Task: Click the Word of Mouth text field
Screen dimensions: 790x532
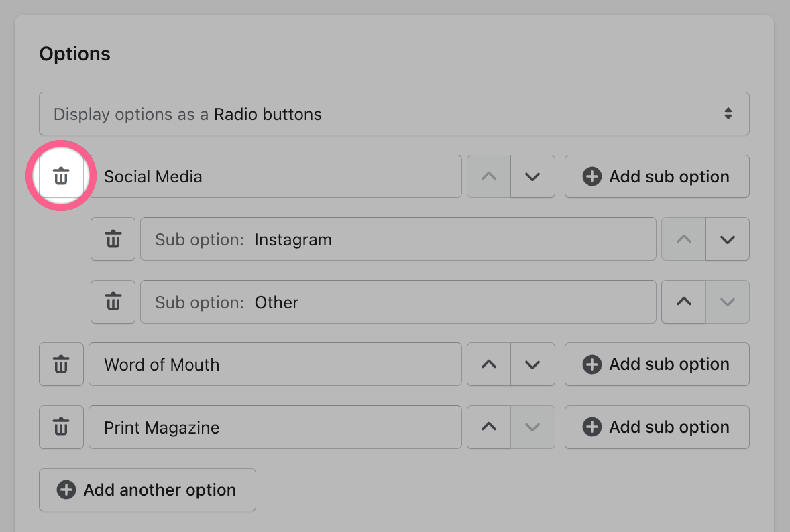Action: pos(275,364)
